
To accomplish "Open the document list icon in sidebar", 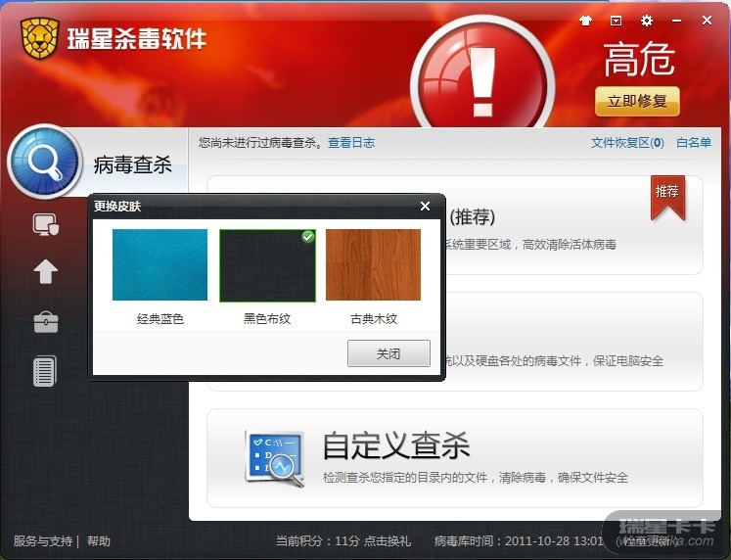I will [x=45, y=371].
